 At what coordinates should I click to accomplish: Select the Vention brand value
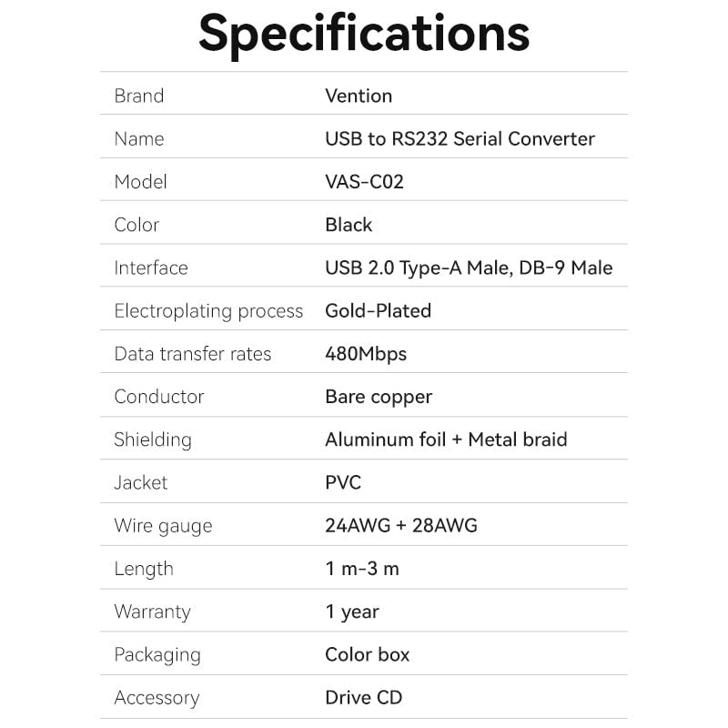(x=359, y=96)
